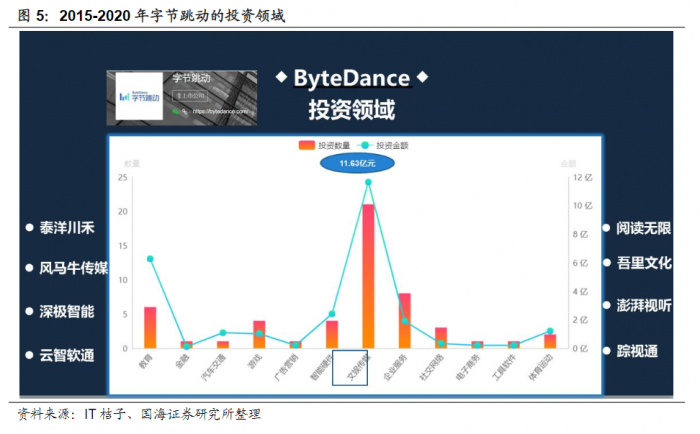The height and width of the screenshot is (434, 700).
Task: Click the 汽车交通 amount data point
Action: coord(223,333)
